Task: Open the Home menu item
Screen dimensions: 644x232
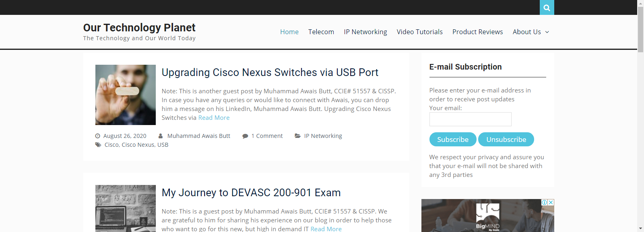Action: [289, 32]
